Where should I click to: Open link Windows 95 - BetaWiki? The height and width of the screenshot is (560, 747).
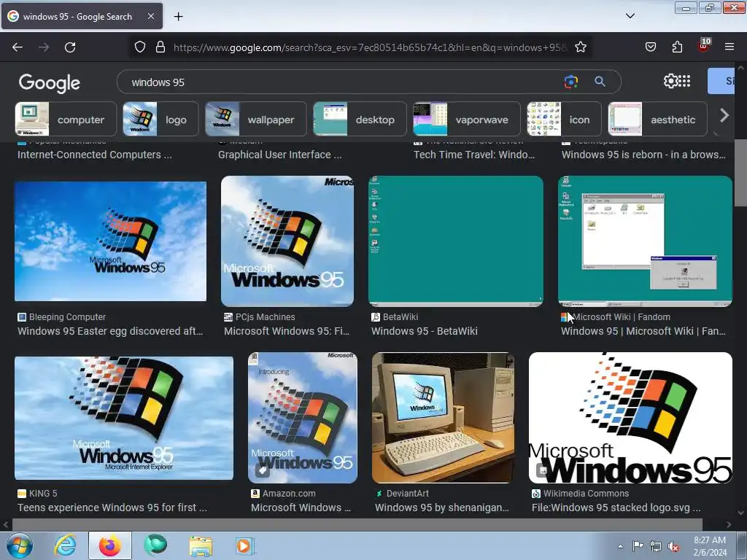click(x=424, y=331)
